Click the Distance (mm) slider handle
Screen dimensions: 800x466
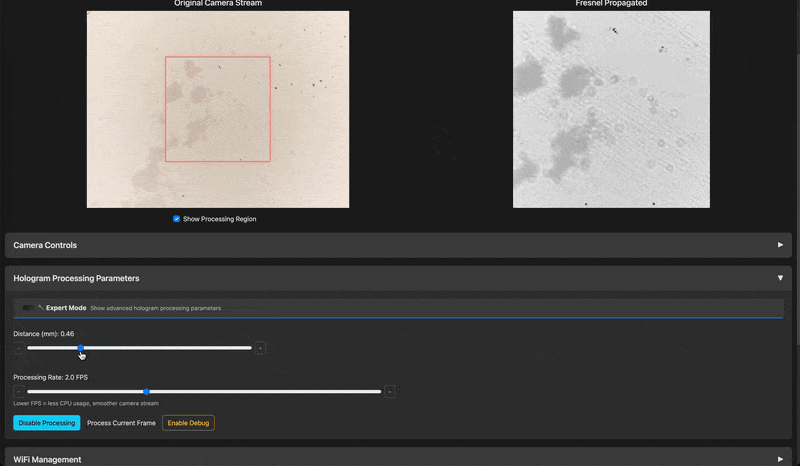pyautogui.click(x=81, y=348)
